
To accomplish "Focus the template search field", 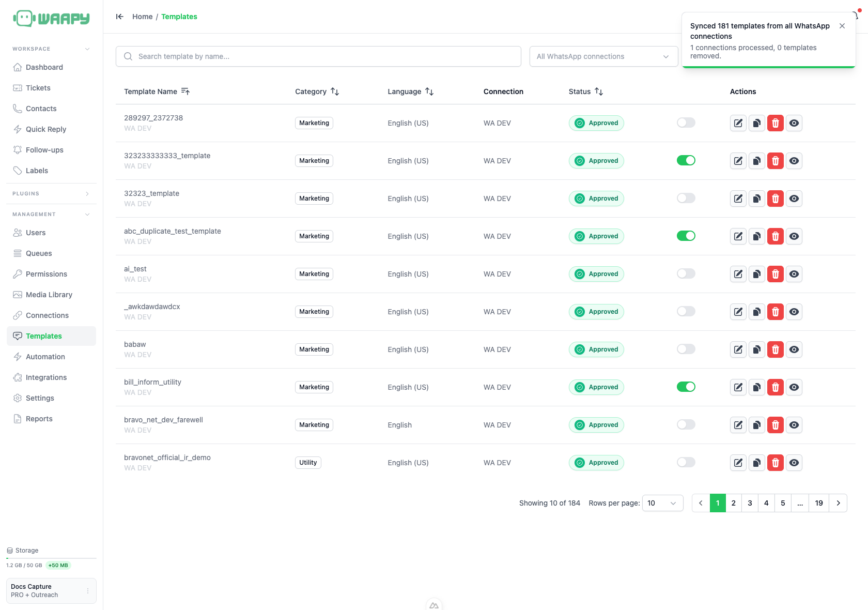I will click(318, 56).
